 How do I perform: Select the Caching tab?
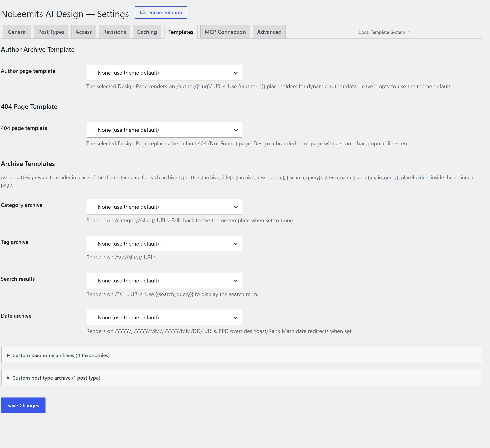(x=147, y=32)
